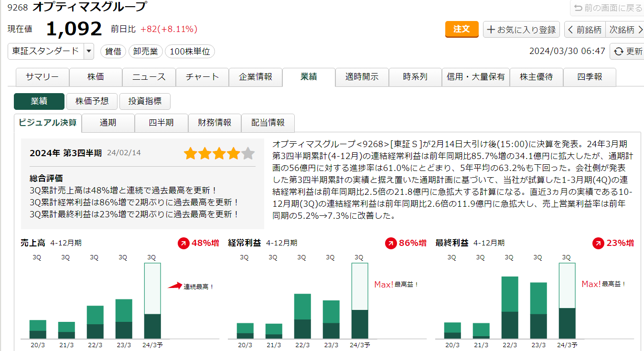
Task: Click the 売上高 23/3 bar
Action: point(124,319)
